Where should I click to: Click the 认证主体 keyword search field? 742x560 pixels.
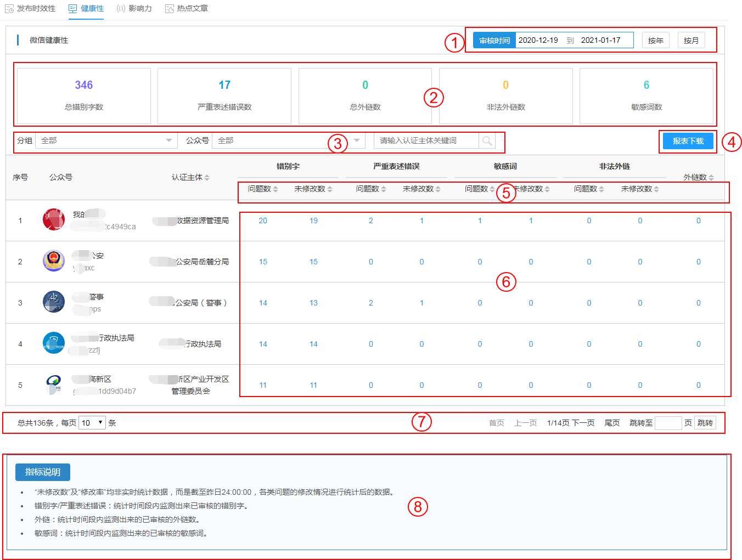426,141
